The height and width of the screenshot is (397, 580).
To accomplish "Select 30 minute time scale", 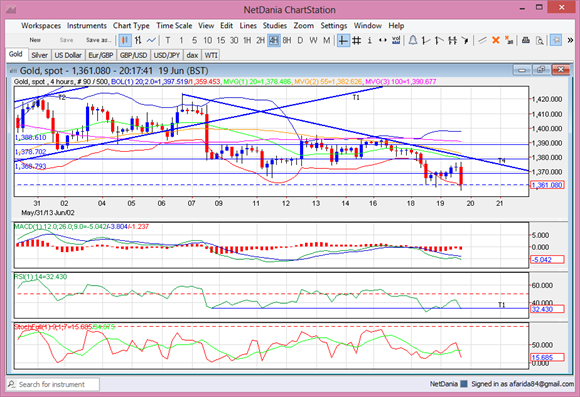I will tap(234, 40).
